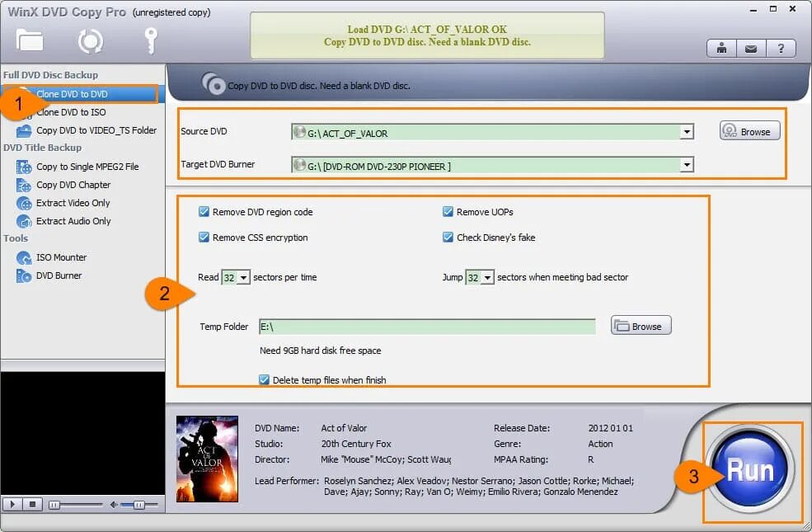Choose Extract Audio Only option

[73, 221]
